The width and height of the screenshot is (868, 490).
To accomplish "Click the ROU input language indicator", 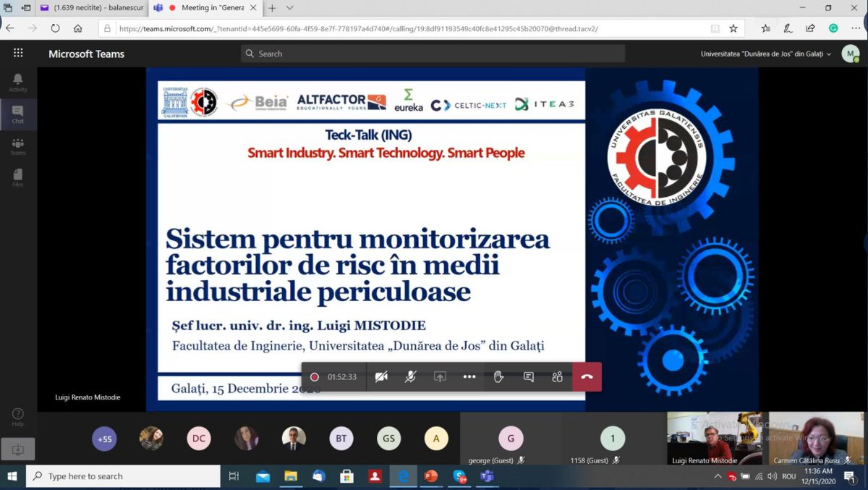I will 789,476.
